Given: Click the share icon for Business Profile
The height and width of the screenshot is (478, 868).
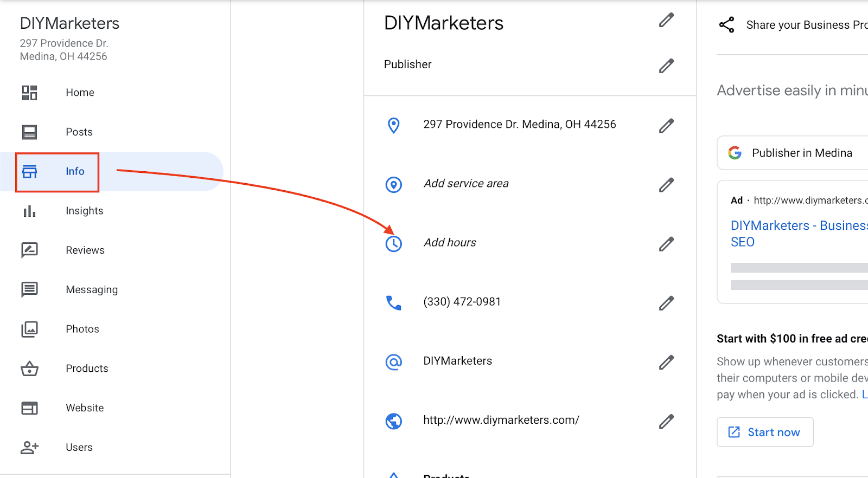Looking at the screenshot, I should [726, 25].
